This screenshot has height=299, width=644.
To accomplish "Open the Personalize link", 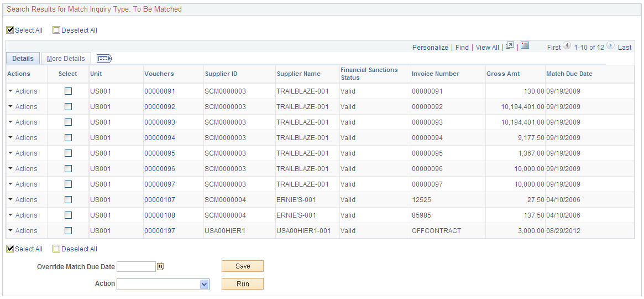I will (x=430, y=47).
